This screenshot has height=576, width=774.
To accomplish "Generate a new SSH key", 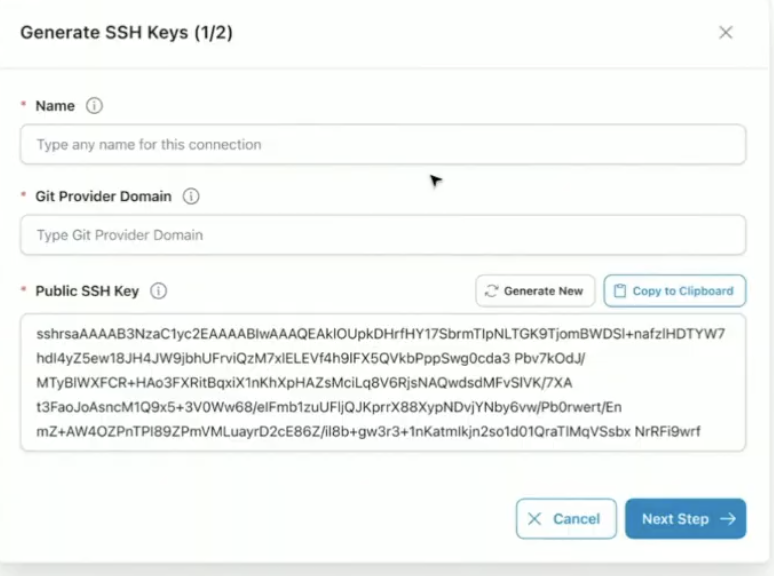I will click(535, 291).
